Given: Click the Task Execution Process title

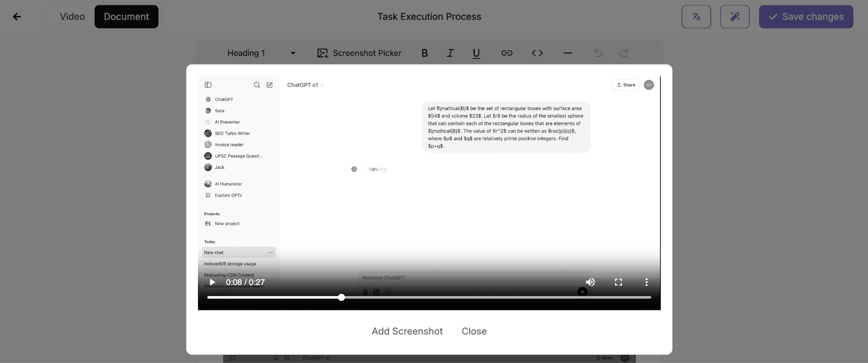Looking at the screenshot, I should (429, 17).
